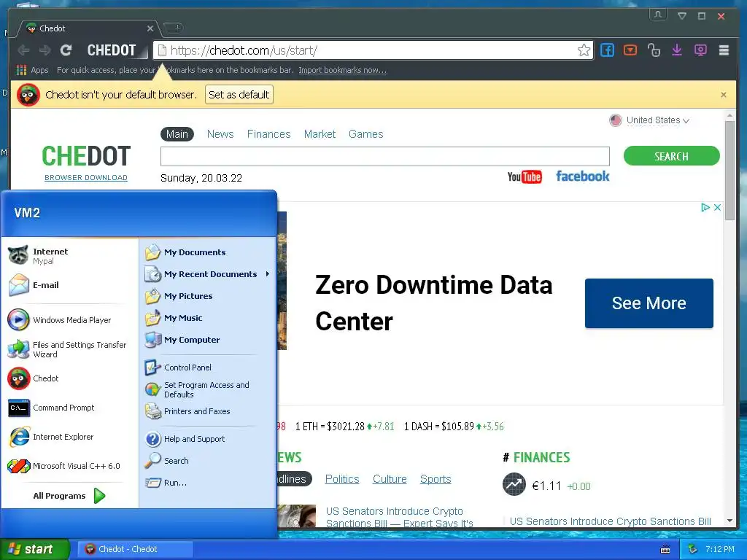747x560 pixels.
Task: Open the Culture news category
Action: coord(390,479)
